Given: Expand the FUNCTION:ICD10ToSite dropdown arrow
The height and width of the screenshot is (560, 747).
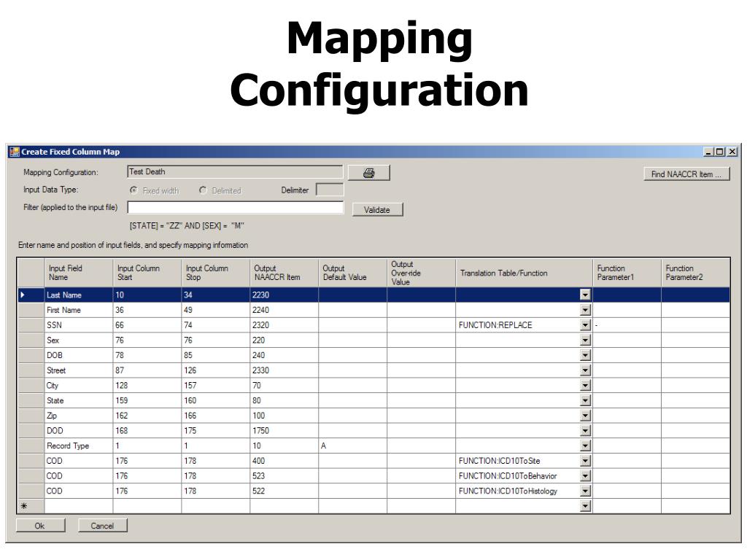Looking at the screenshot, I should 586,461.
